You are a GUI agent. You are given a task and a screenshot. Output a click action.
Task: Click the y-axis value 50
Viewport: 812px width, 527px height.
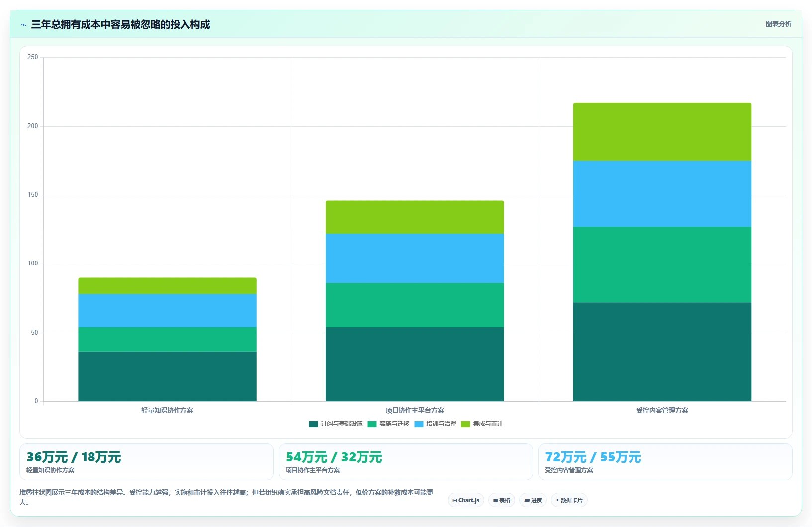click(x=34, y=333)
